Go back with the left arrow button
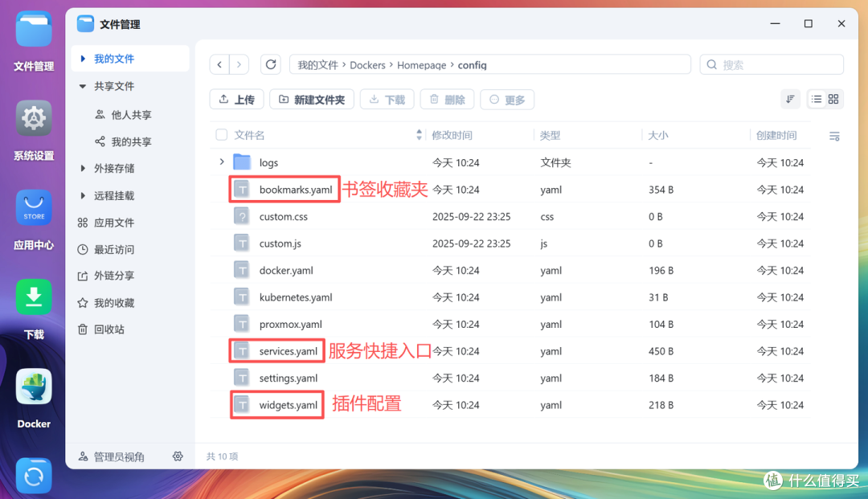This screenshot has height=499, width=868. [219, 65]
